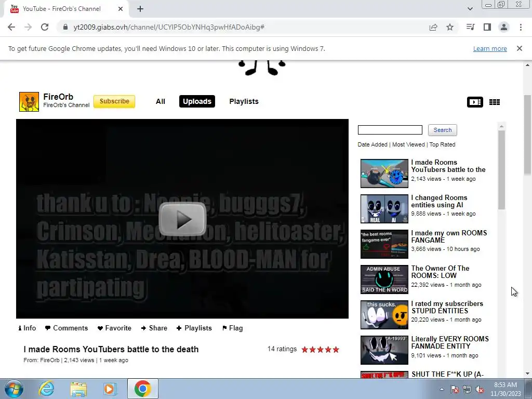Viewport: 532px width, 399px height.
Task: Select the Uploads tab
Action: click(197, 101)
